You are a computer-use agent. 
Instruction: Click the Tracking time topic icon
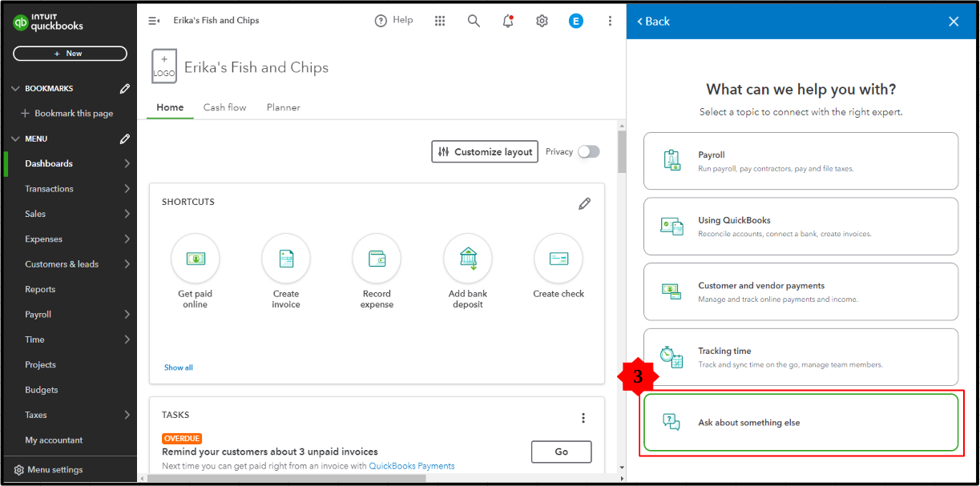pos(671,356)
